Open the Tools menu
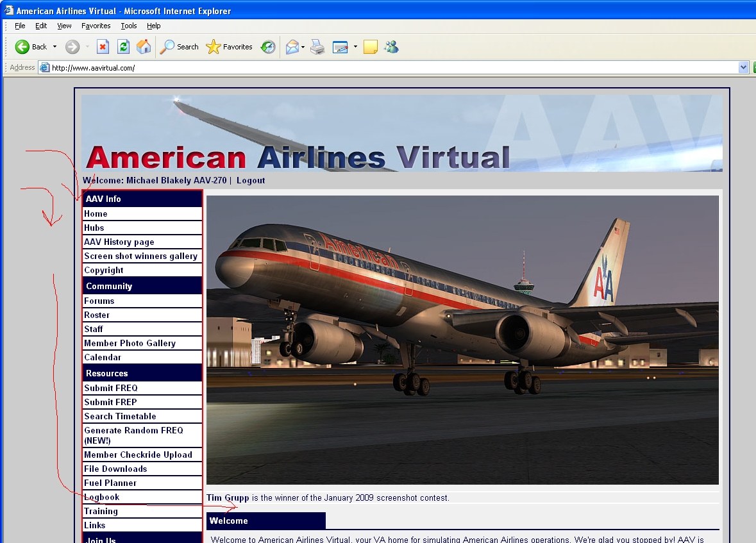 pyautogui.click(x=129, y=26)
